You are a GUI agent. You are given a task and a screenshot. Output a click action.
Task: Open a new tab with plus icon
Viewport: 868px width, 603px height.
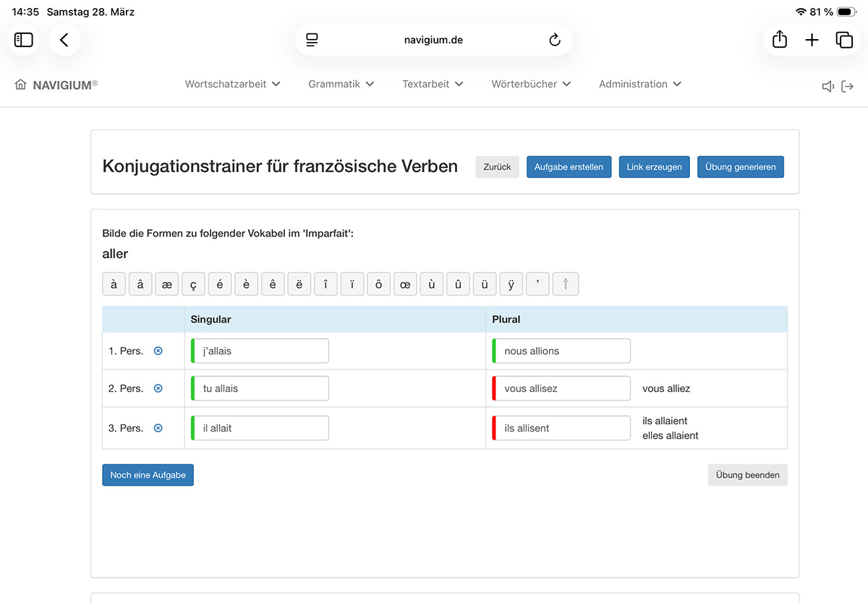point(812,40)
